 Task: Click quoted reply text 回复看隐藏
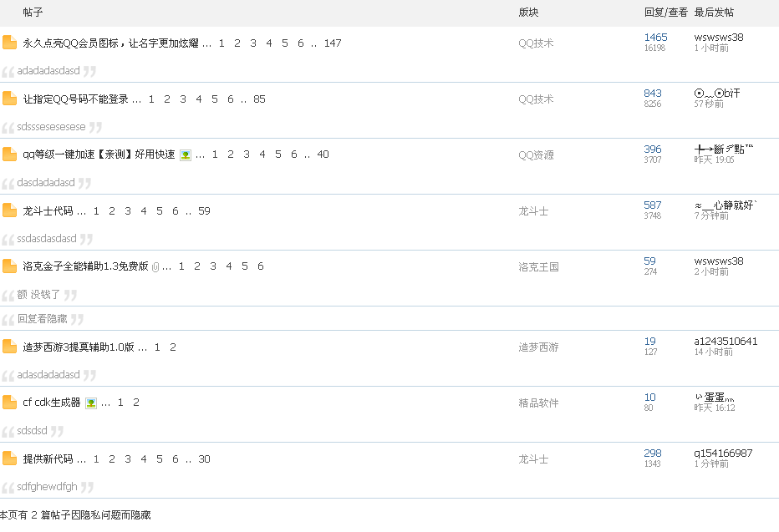click(43, 318)
